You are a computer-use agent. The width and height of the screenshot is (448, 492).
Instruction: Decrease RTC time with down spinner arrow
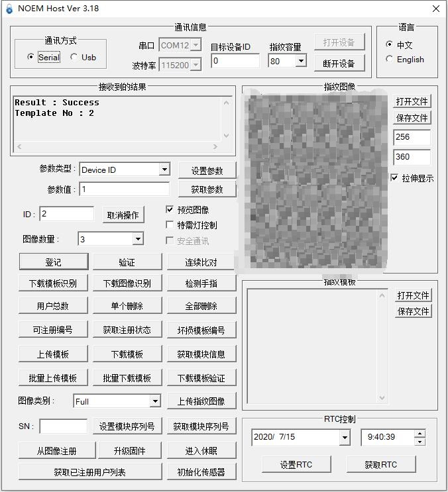(420, 442)
